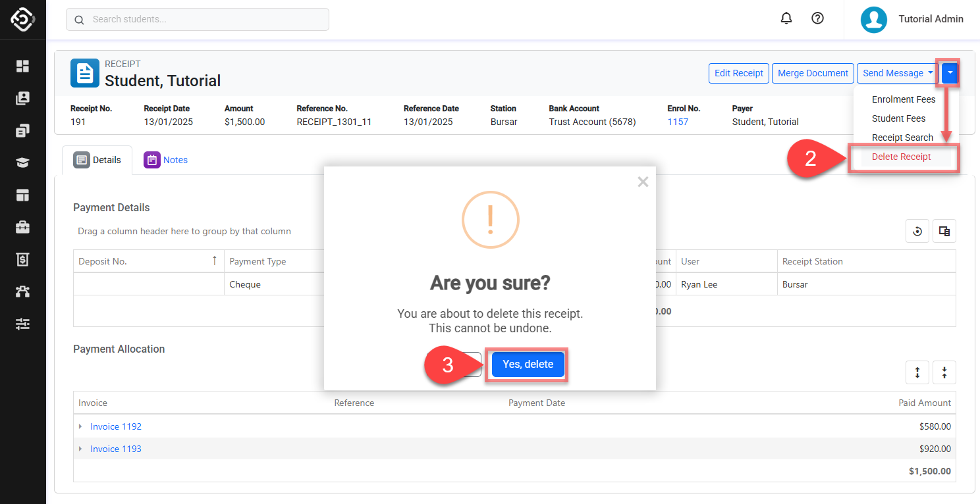This screenshot has height=504, width=980.
Task: Open the column chooser icon
Action: coord(944,231)
